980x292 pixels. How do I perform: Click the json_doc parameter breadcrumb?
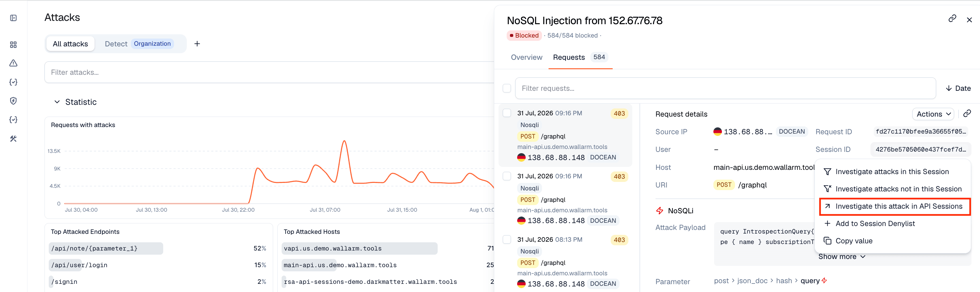(752, 281)
